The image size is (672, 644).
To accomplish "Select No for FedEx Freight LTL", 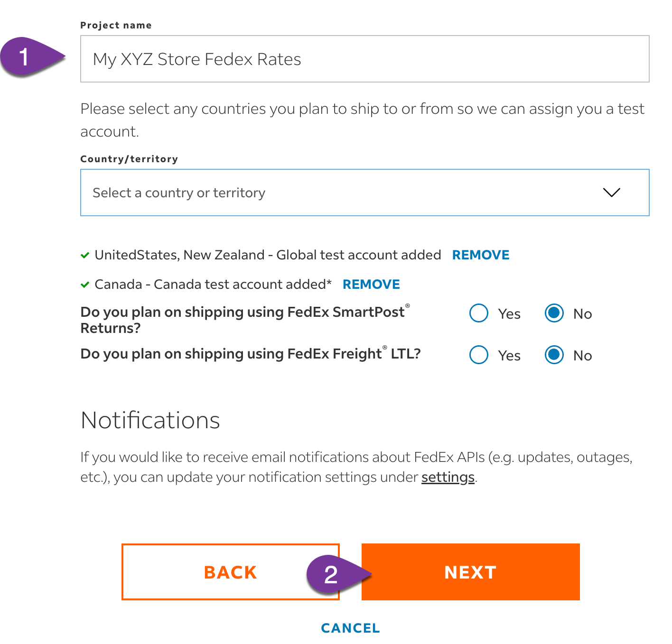I will point(554,355).
